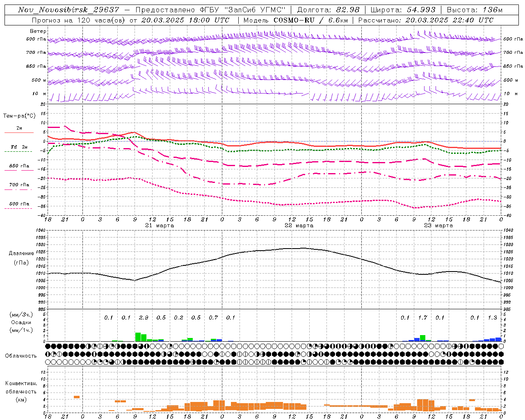Select the forecast start time 20.03.2025 18:00 UTC

[x=185, y=20]
